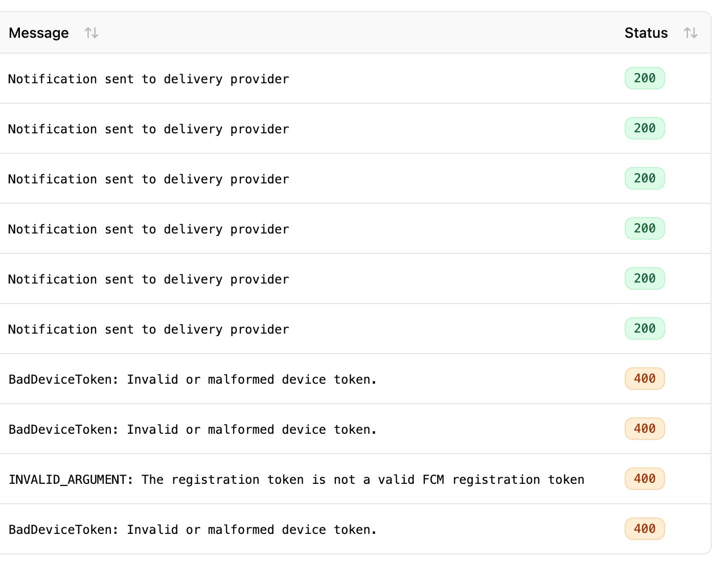Click the Status column header label
This screenshot has height=562, width=728.
pyautogui.click(x=646, y=33)
